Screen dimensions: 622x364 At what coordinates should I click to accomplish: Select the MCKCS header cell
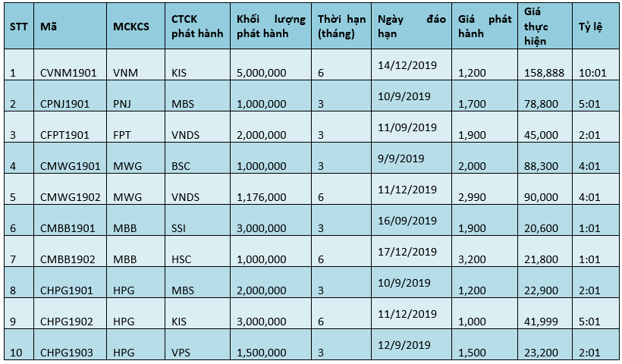136,27
